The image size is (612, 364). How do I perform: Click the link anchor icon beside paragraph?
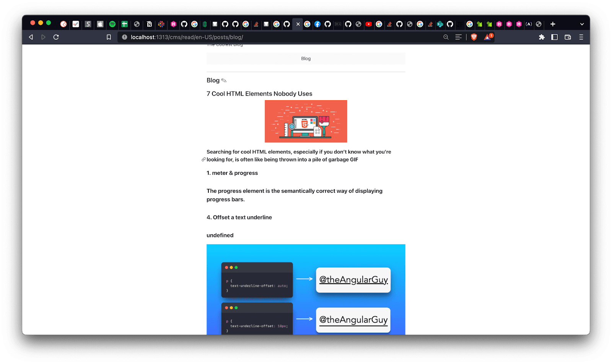[x=203, y=159]
